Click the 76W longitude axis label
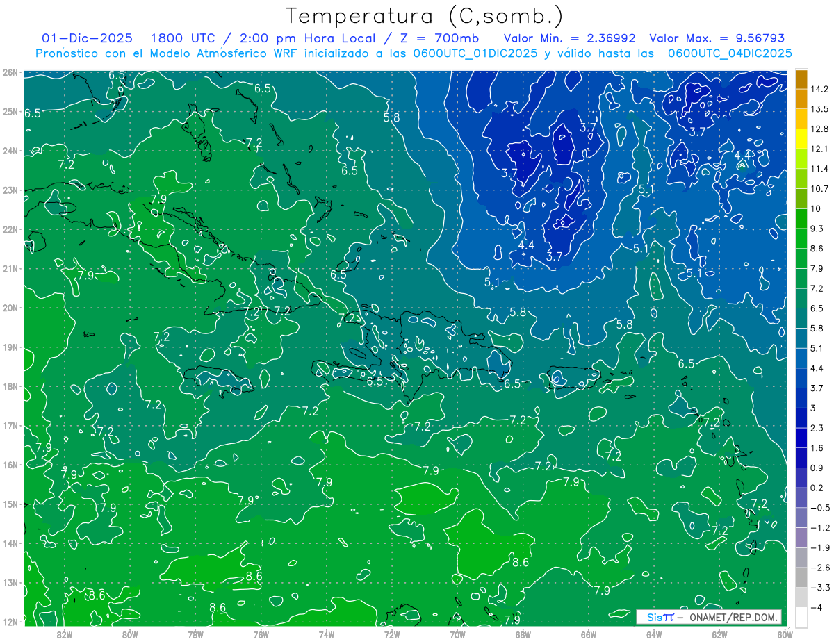Screen dimensions: 834x644 pyautogui.click(x=261, y=634)
